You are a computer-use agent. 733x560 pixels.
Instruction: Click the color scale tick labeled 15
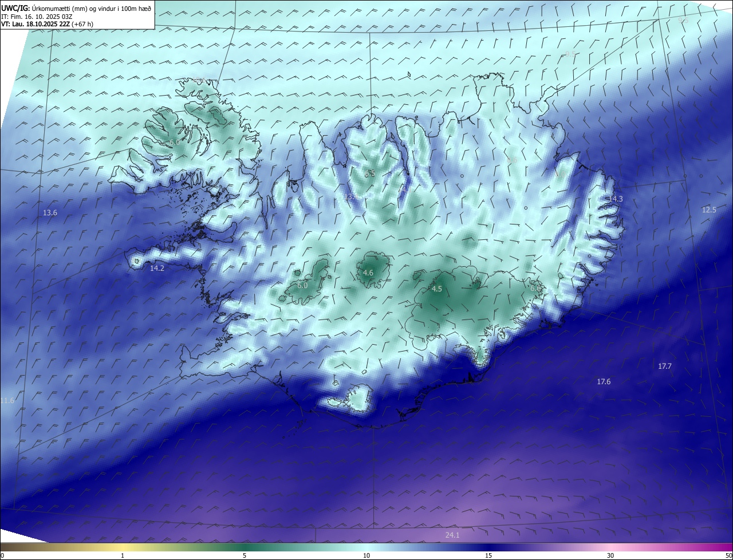[x=488, y=555]
